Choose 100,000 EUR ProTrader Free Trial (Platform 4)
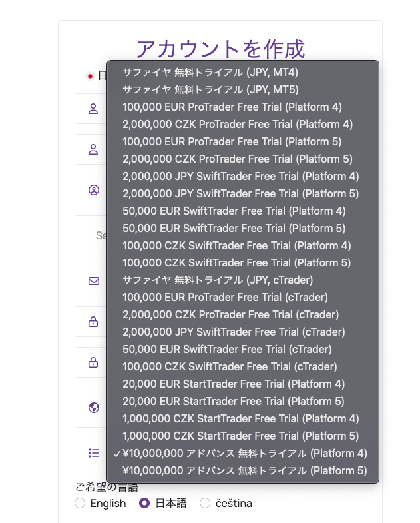Viewport: 420px width, 523px height. tap(243, 107)
